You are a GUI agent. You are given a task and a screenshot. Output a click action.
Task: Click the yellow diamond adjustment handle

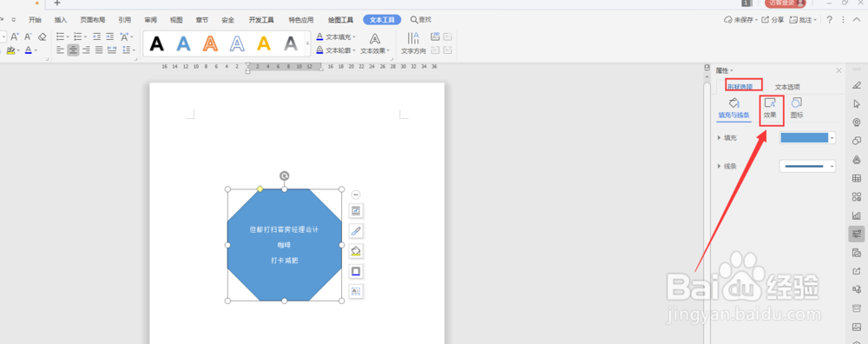[260, 189]
